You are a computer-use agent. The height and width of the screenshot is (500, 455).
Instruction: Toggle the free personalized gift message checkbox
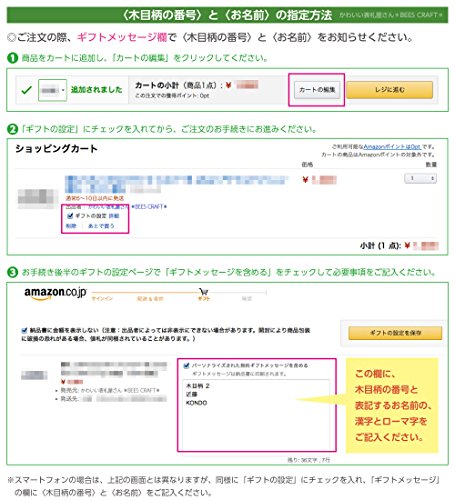tap(186, 366)
